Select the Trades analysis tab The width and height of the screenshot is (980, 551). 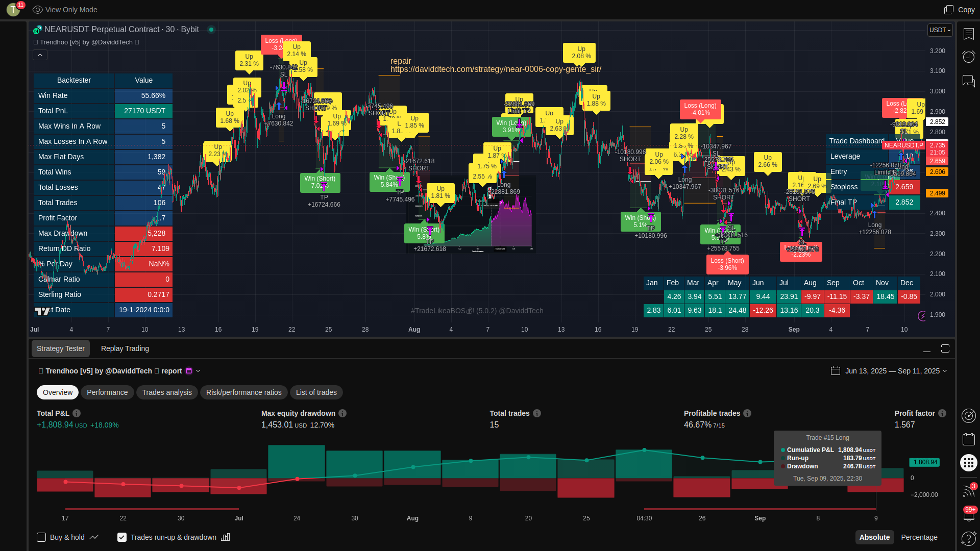[x=167, y=392]
